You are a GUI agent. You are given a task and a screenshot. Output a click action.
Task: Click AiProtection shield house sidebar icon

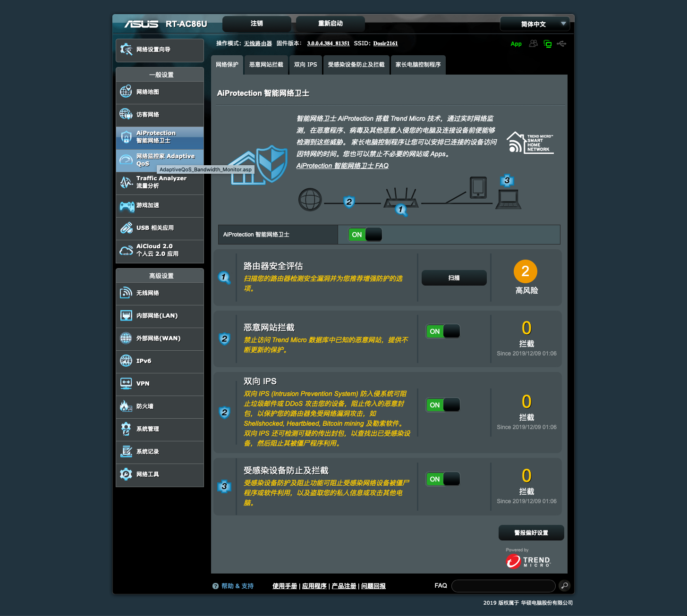coord(126,137)
